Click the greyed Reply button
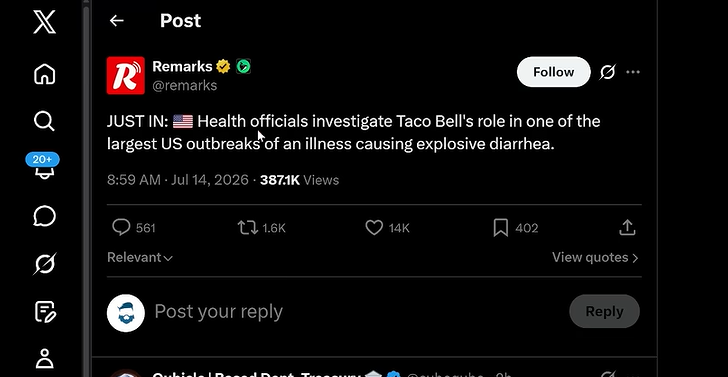Viewport: 728px width, 377px height. click(x=604, y=311)
